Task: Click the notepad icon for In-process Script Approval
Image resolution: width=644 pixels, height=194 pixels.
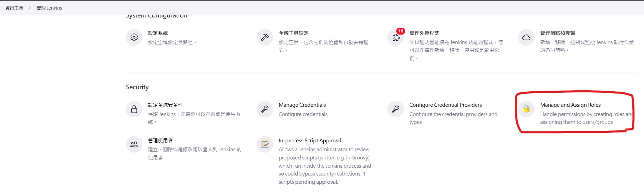Action: [x=265, y=144]
